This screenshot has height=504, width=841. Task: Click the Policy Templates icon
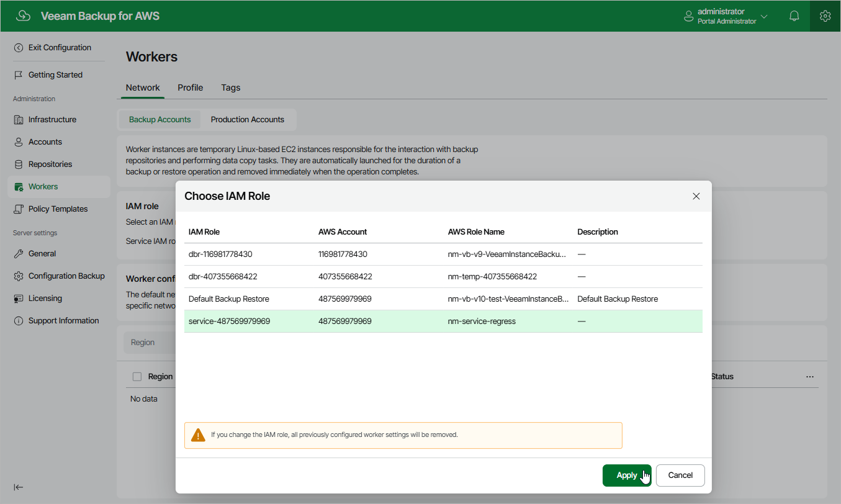19,209
